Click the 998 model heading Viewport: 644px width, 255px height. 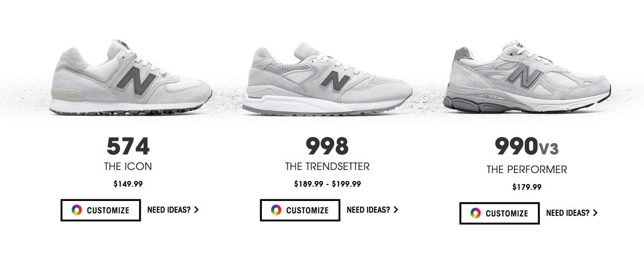click(x=327, y=146)
